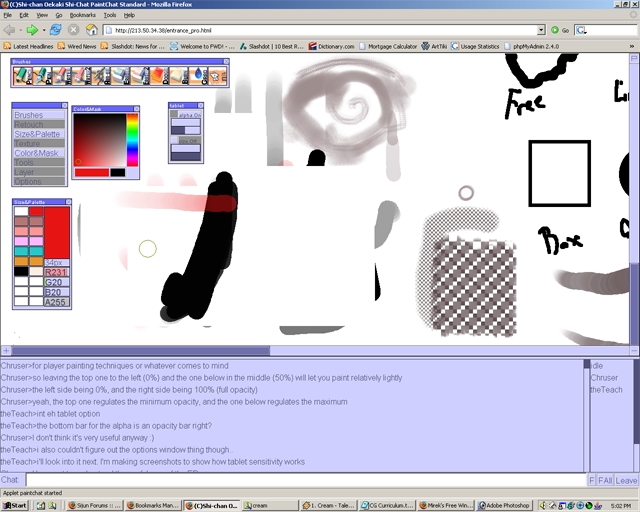Focus the Chat message input field
Image resolution: width=640 pixels, height=512 pixels.
(x=306, y=480)
